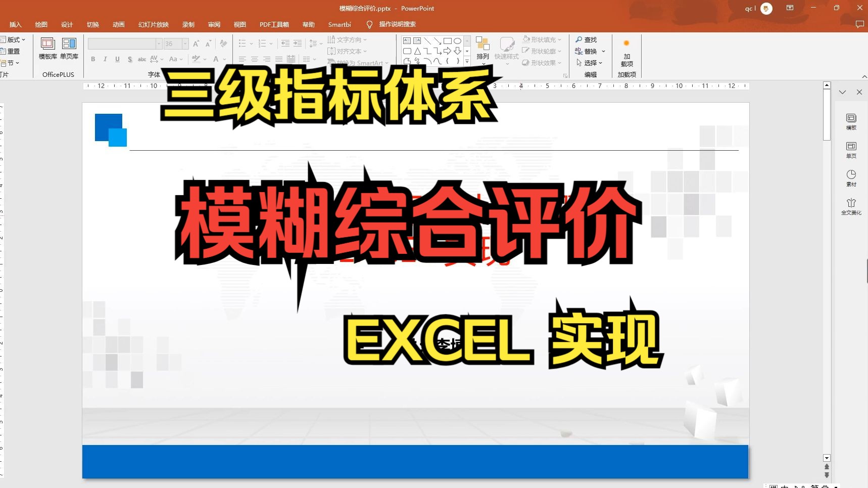This screenshot has height=488, width=868.
Task: Toggle text shadow
Action: [x=130, y=59]
